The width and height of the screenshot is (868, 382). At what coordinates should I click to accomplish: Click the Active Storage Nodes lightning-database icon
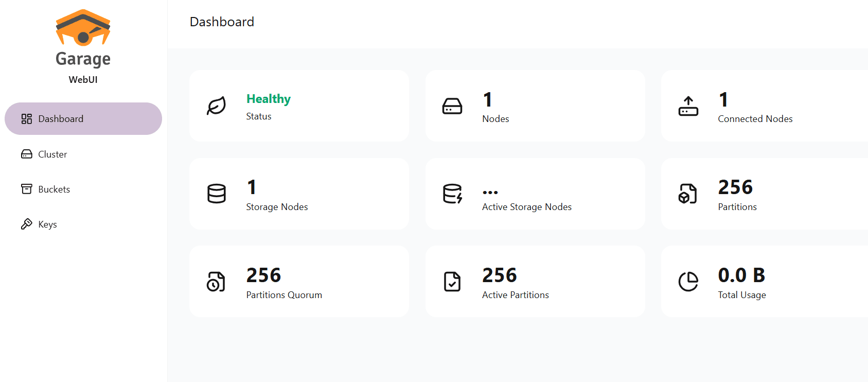coord(452,194)
